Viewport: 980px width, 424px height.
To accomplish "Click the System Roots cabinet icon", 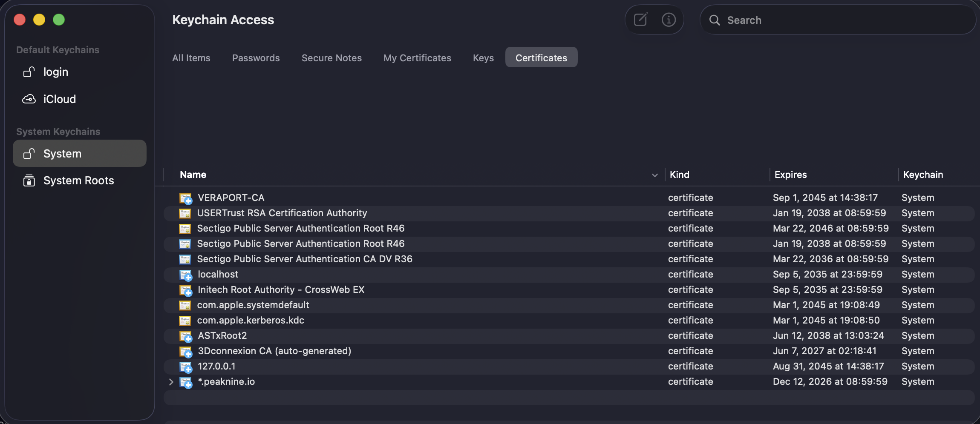I will [x=29, y=180].
